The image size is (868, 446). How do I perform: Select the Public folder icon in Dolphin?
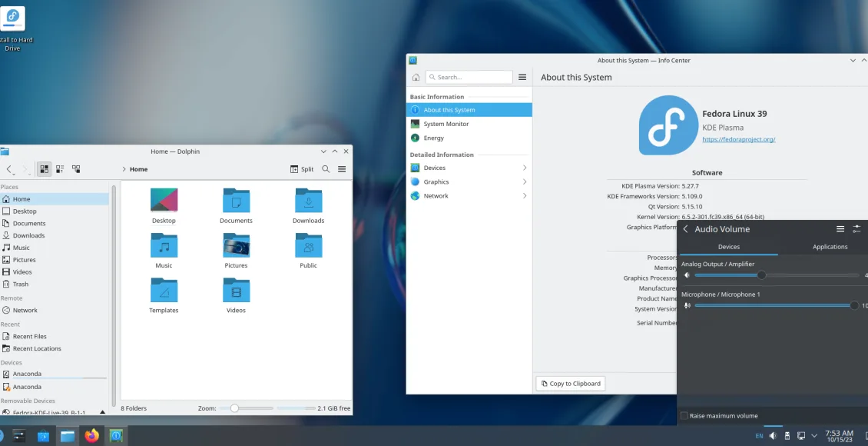click(x=308, y=245)
